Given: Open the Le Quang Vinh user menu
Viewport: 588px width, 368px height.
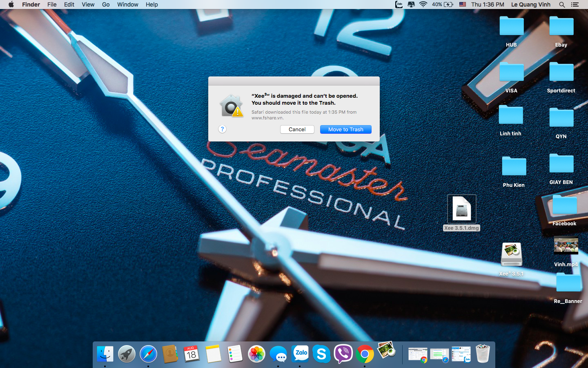Looking at the screenshot, I should 530,4.
